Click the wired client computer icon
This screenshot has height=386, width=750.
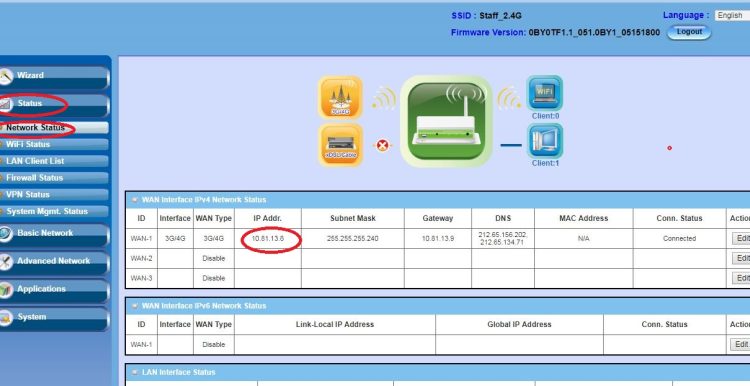(545, 141)
